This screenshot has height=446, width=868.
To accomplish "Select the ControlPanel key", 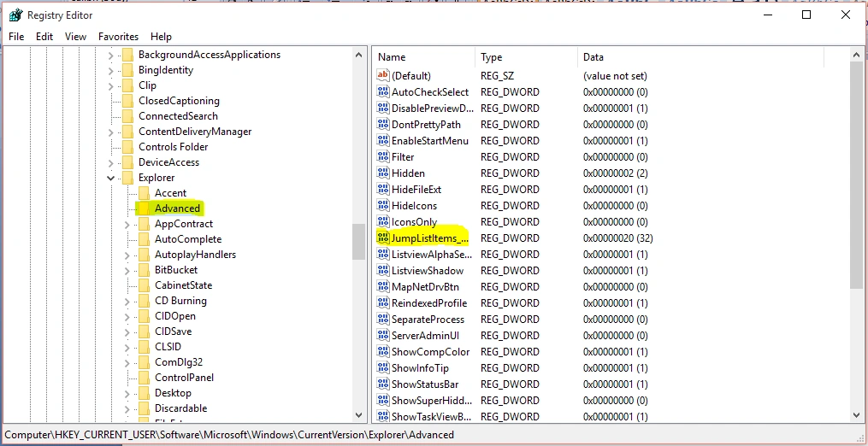I will pos(185,378).
